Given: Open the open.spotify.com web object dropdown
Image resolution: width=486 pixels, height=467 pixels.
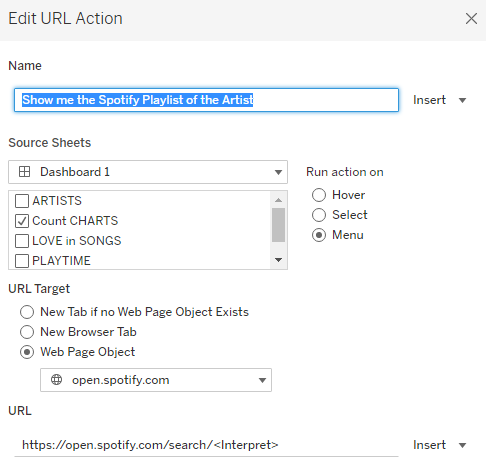Looking at the screenshot, I should pos(156,380).
